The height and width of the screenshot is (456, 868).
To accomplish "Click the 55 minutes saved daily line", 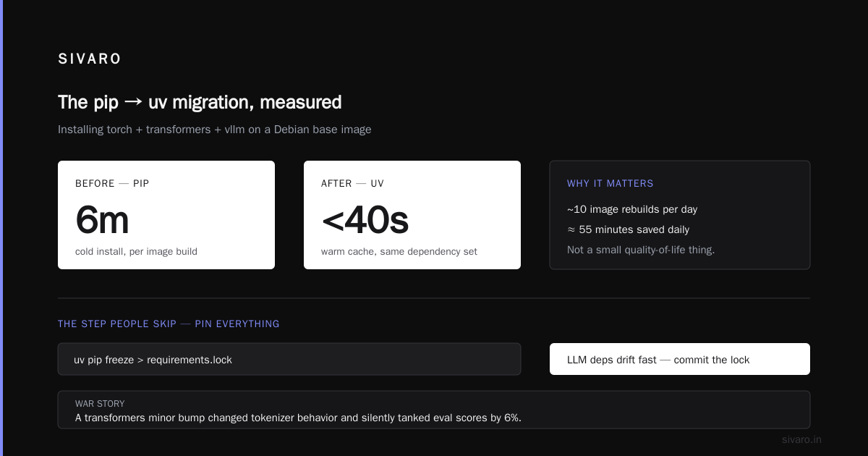I will coord(628,229).
